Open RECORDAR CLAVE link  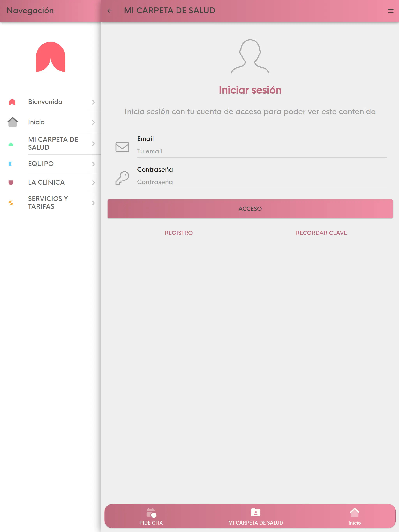(x=321, y=233)
